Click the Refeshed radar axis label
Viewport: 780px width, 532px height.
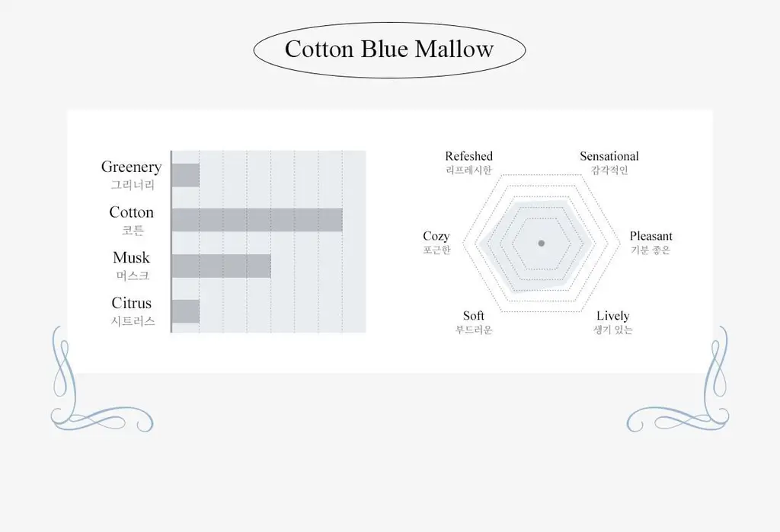(468, 156)
